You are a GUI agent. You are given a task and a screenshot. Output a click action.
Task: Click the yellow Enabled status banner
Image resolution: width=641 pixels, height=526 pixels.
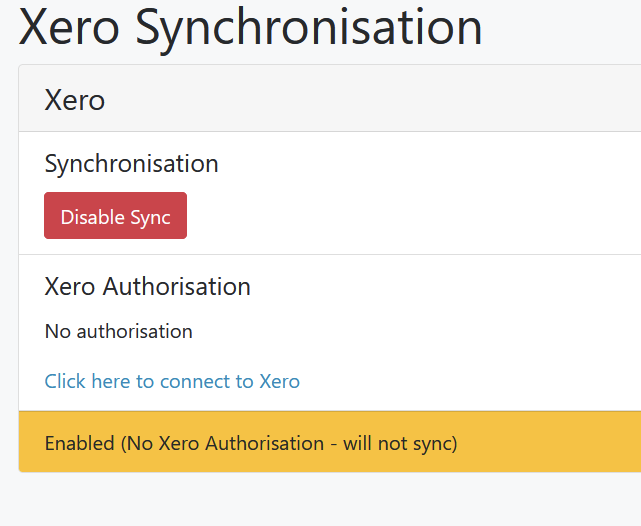330,442
